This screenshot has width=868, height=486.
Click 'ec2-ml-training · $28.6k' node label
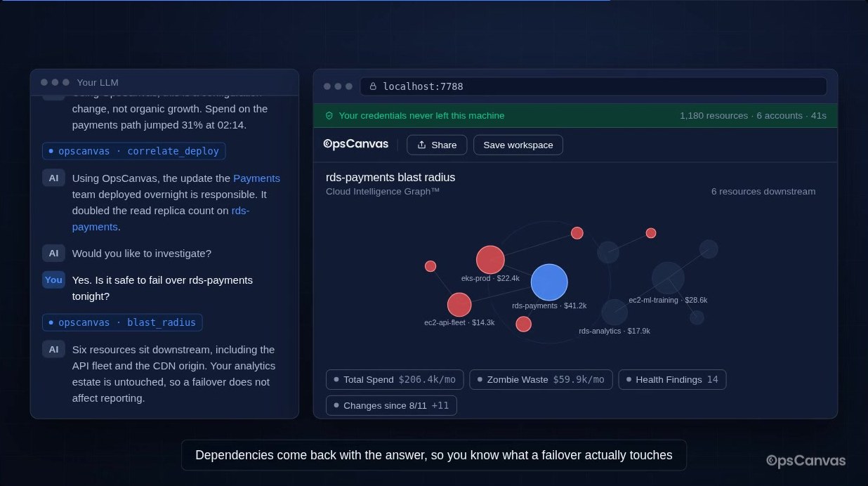pos(668,300)
